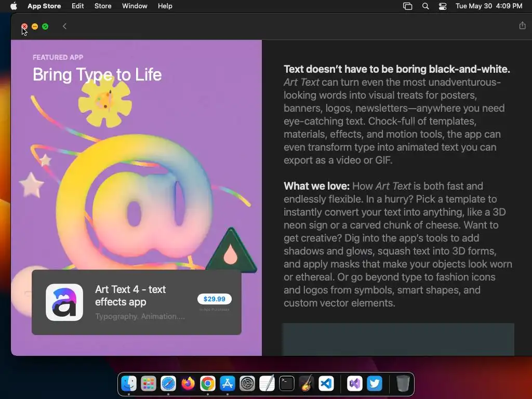Open Spotlight search in menu bar

425,6
